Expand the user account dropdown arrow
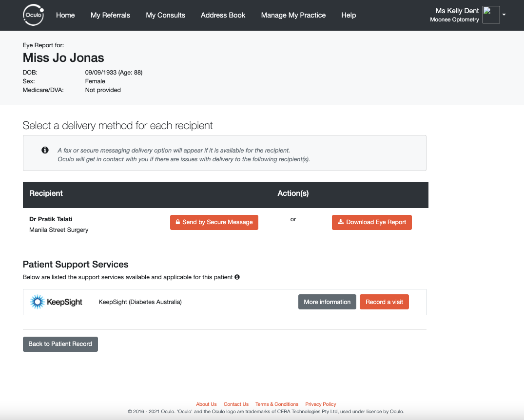524x420 pixels. (x=504, y=15)
